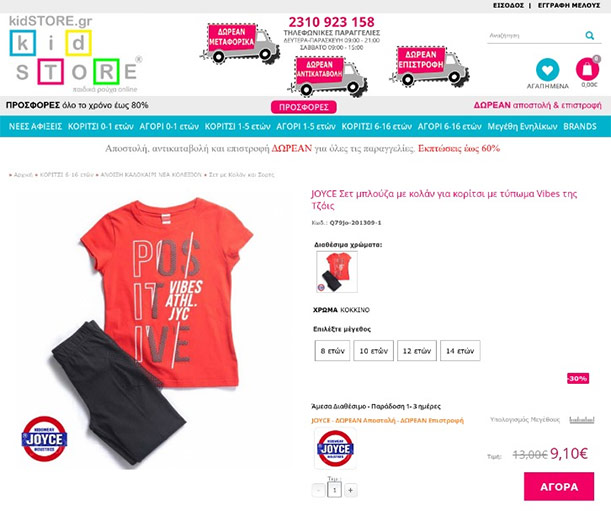
Task: Click the ΔΩΡΕΑΝ ΜΕΤΑΦΟΡΙΚΑ truck icon
Action: coord(239,44)
